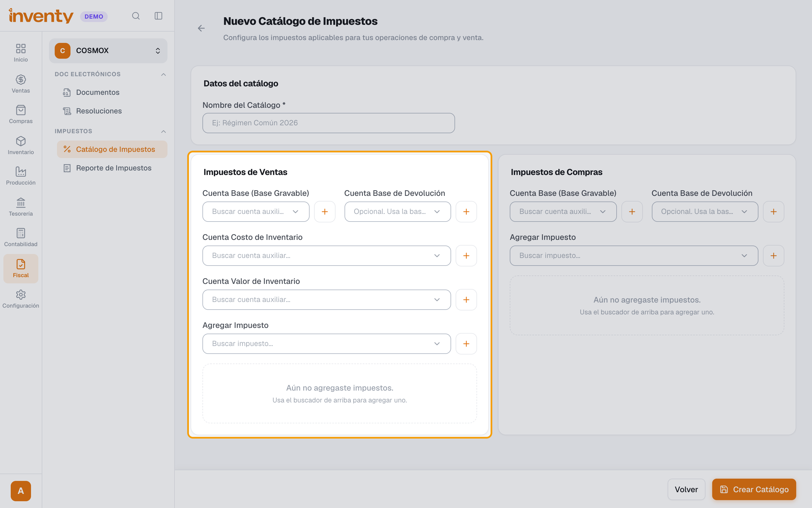The height and width of the screenshot is (508, 812).
Task: Collapse the DOC ELECTRÓNICOS section
Action: tap(164, 74)
